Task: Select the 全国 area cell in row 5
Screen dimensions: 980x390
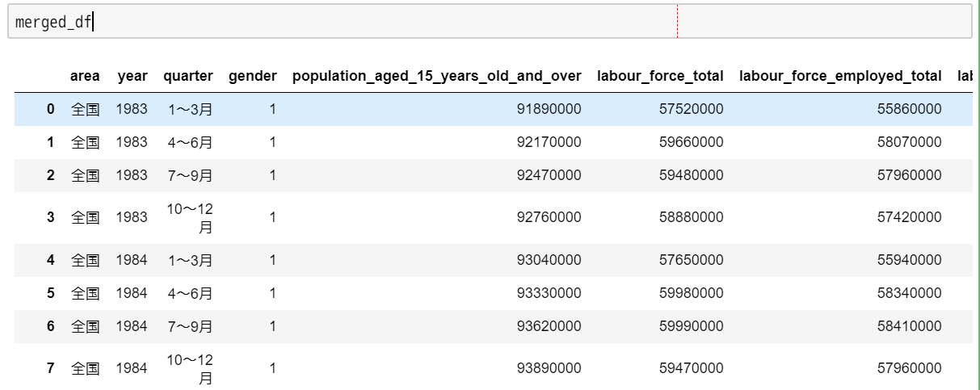Action: (x=85, y=293)
